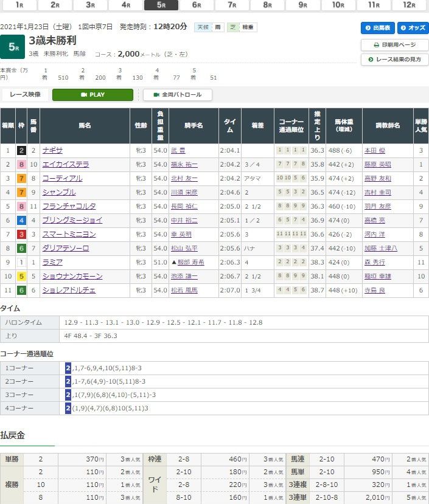
Task: Open the レース結果の見方 guide
Action: [x=394, y=60]
